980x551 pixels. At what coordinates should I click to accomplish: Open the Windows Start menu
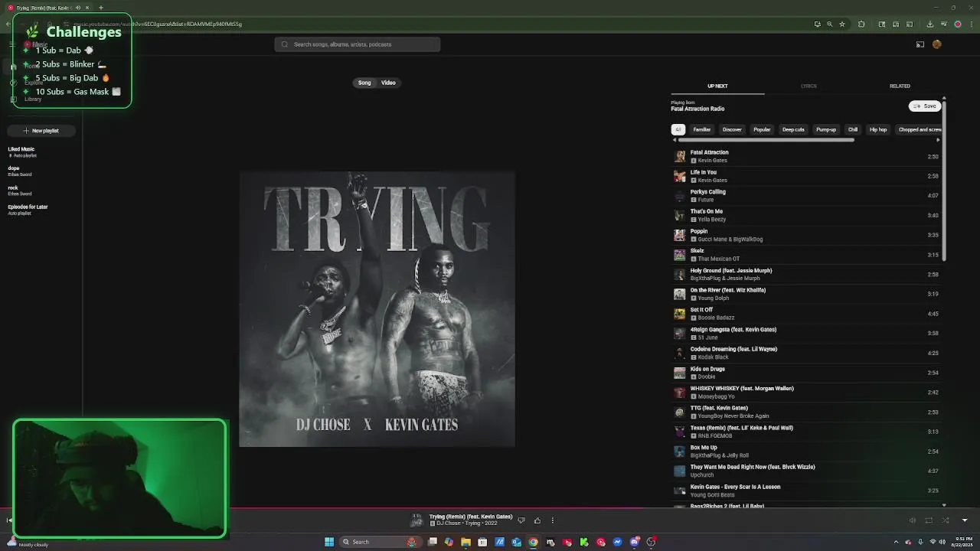pyautogui.click(x=329, y=542)
